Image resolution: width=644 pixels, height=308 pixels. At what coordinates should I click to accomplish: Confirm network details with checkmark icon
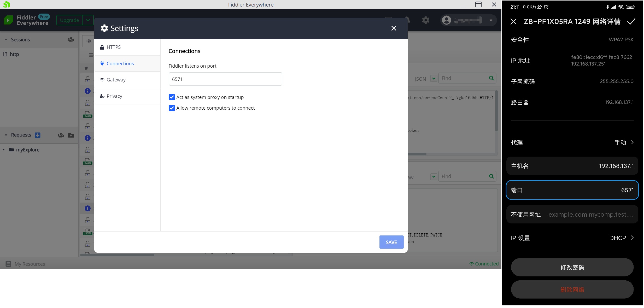click(631, 21)
